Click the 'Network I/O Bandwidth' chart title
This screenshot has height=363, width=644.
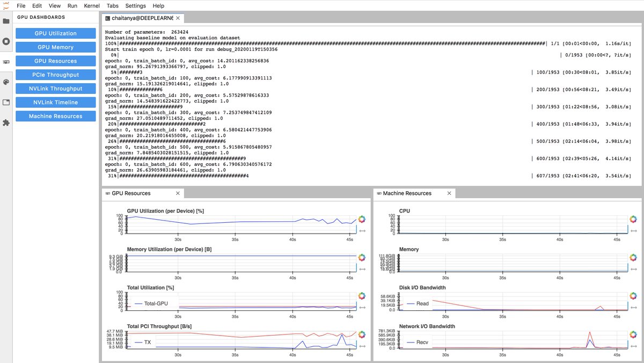427,326
